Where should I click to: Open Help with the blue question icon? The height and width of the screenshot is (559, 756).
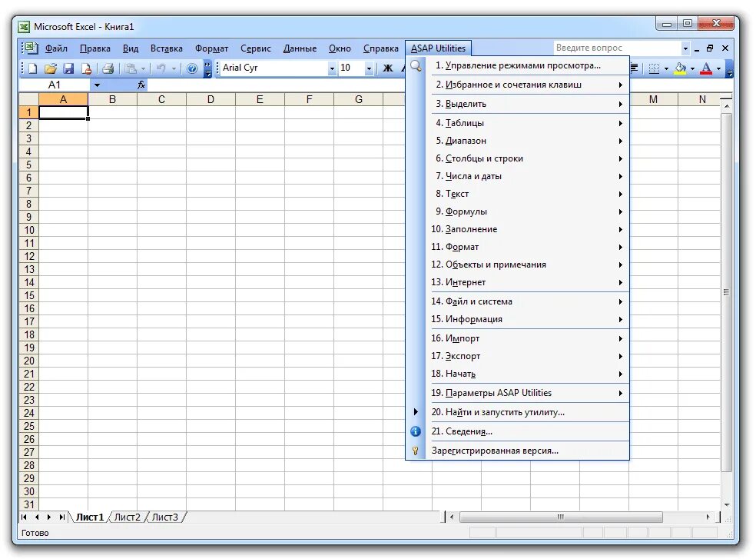192,68
